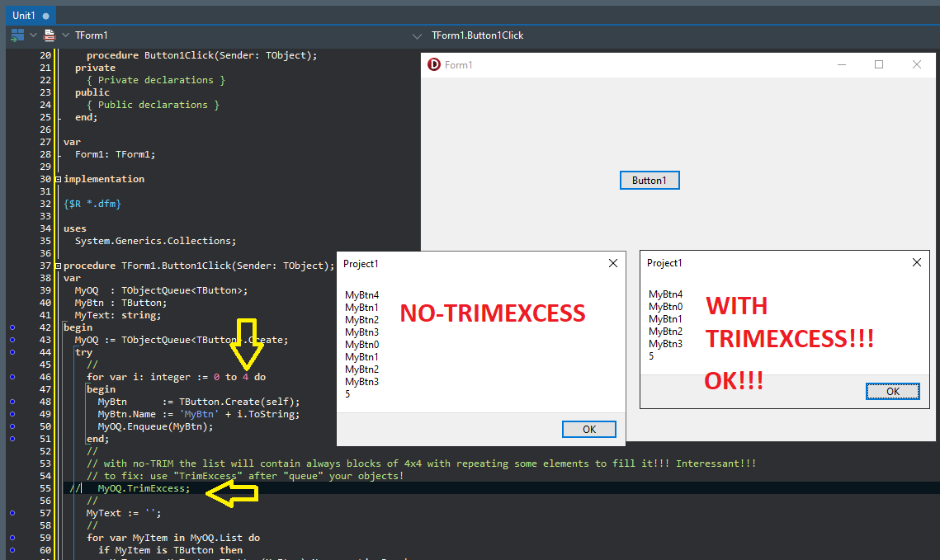Maximize the Form1 window

(x=879, y=65)
